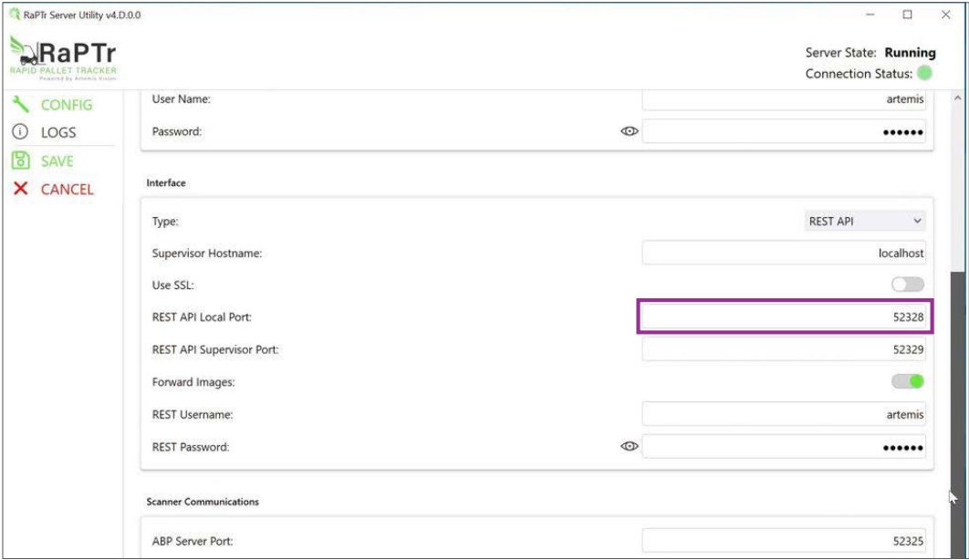Click the RaPTr forklift logo

click(63, 57)
